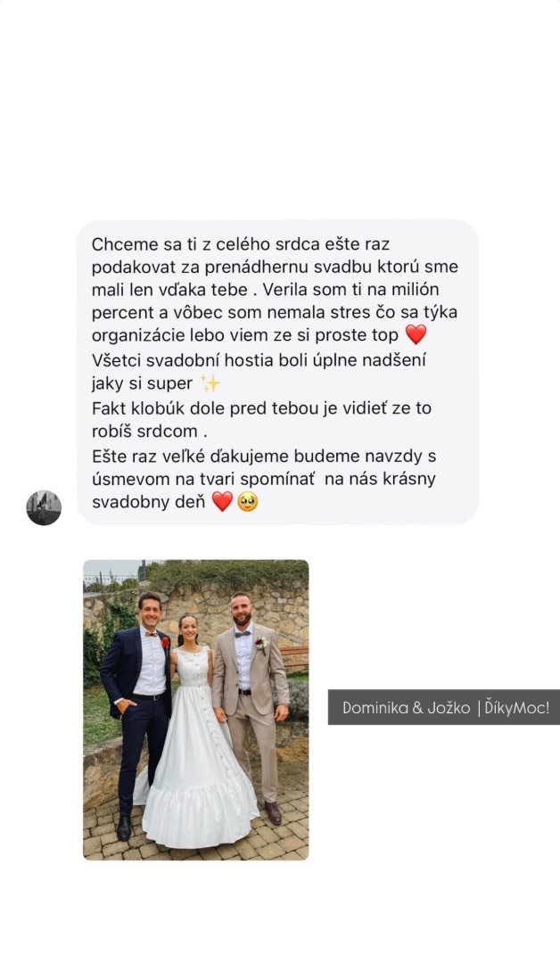Select the "Dominika & Jožko | ĎíkyMoc!" caption banner
The width and height of the screenshot is (560, 963).
pyautogui.click(x=444, y=707)
